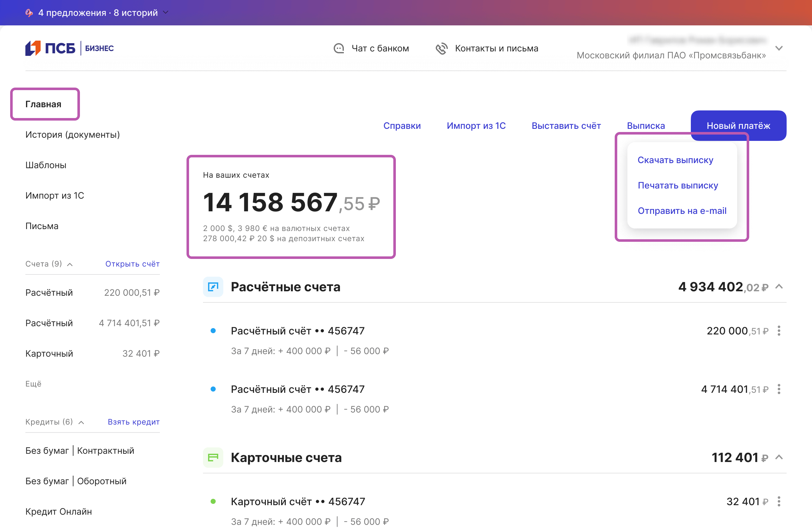
Task: Open three-dot menu for Карточный счёт 32 401 ₽
Action: coord(779,501)
